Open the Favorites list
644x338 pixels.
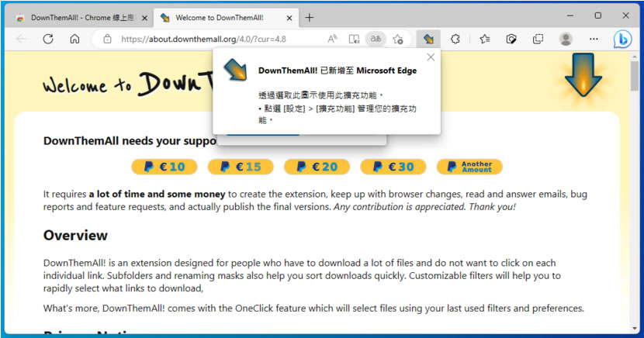485,39
